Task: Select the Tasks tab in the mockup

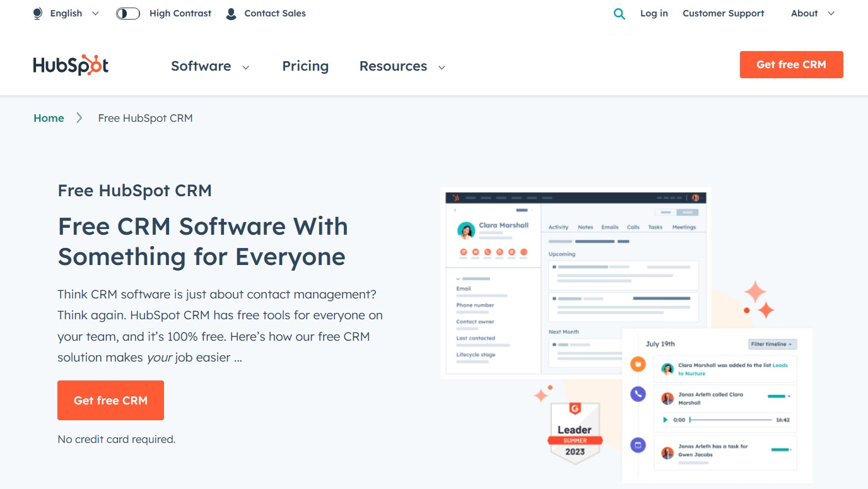Action: point(655,227)
